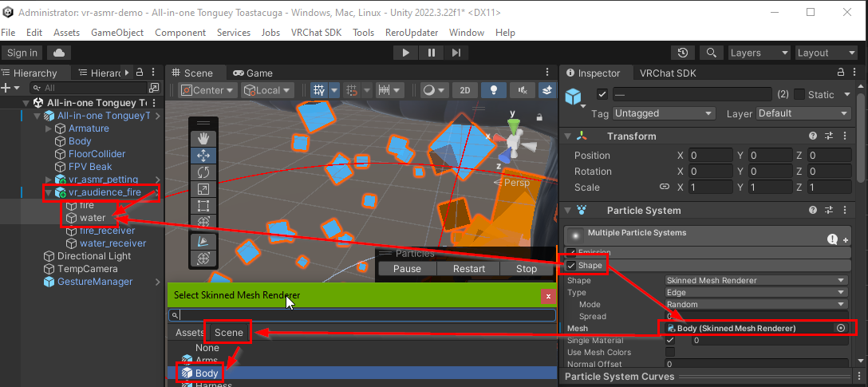Open Particle System component options menu
The height and width of the screenshot is (387, 868).
[845, 211]
